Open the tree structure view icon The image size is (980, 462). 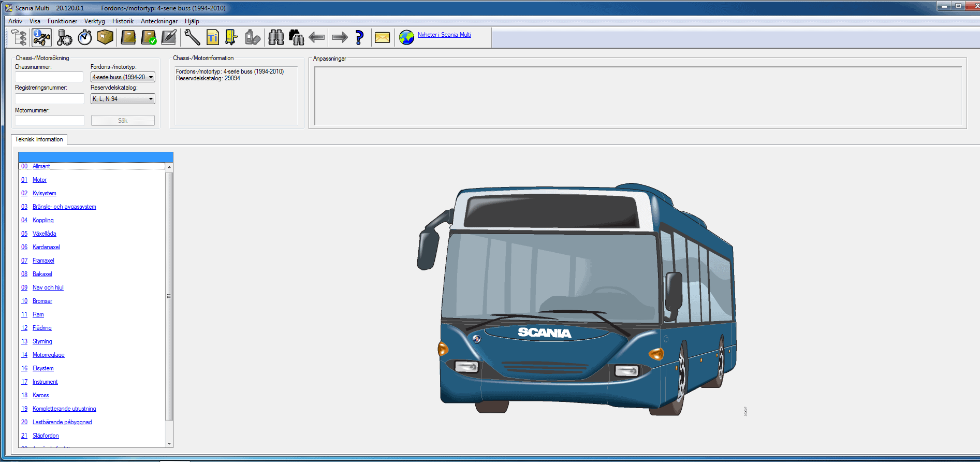pos(19,37)
